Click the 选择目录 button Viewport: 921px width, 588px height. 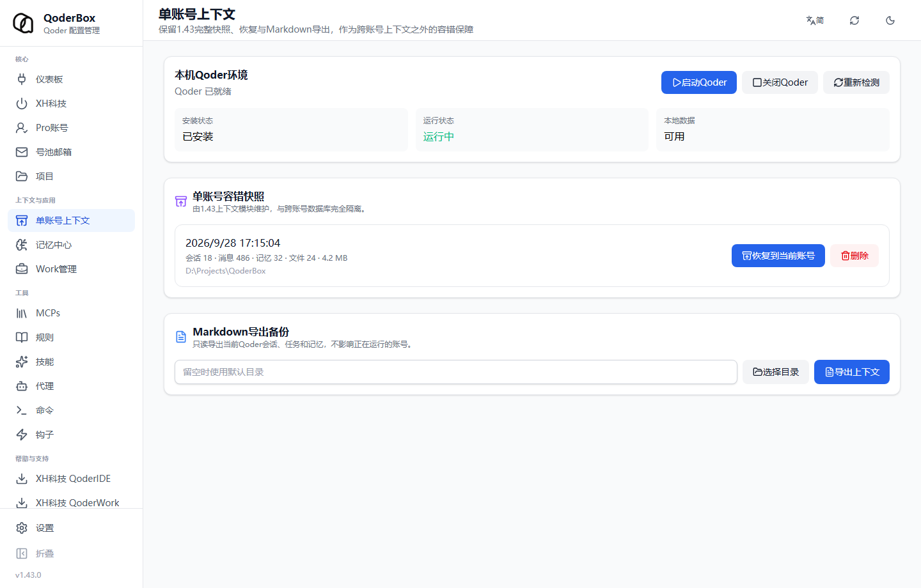(776, 372)
